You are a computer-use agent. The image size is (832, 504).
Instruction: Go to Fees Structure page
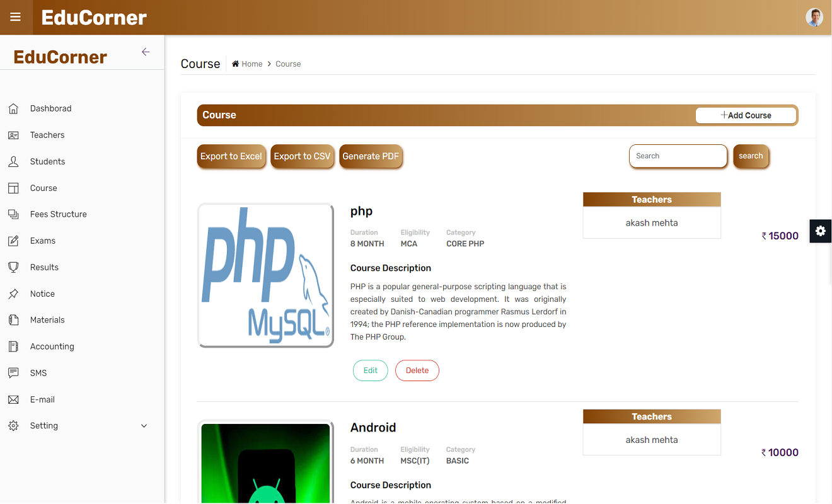click(x=58, y=214)
